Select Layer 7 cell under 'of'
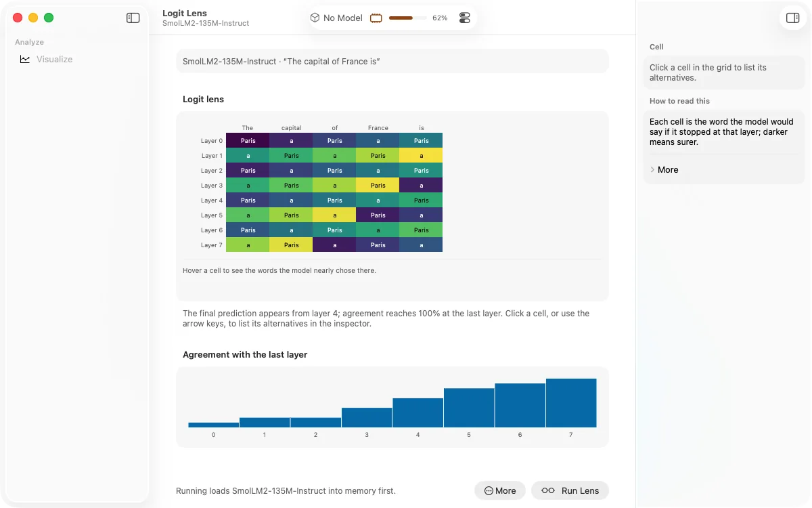The height and width of the screenshot is (508, 812). click(334, 245)
